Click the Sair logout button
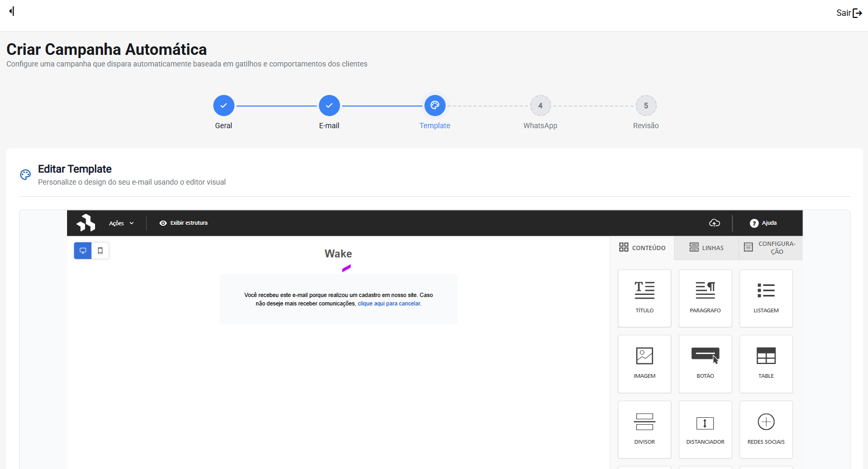The width and height of the screenshot is (868, 469). click(849, 13)
